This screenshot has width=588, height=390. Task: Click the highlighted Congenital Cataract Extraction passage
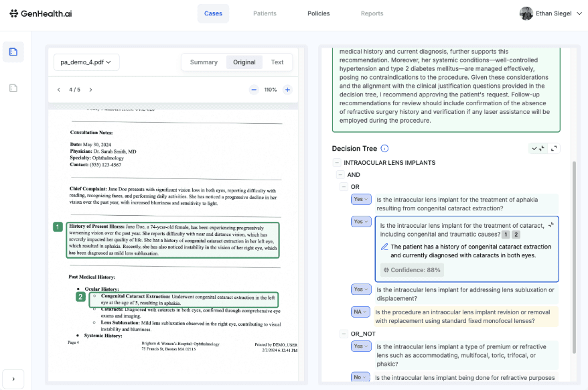coord(183,300)
